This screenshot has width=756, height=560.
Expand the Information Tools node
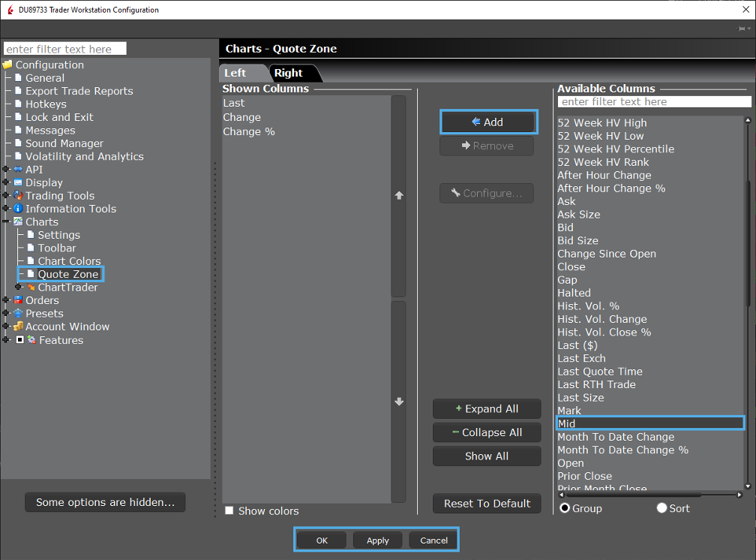(6, 208)
